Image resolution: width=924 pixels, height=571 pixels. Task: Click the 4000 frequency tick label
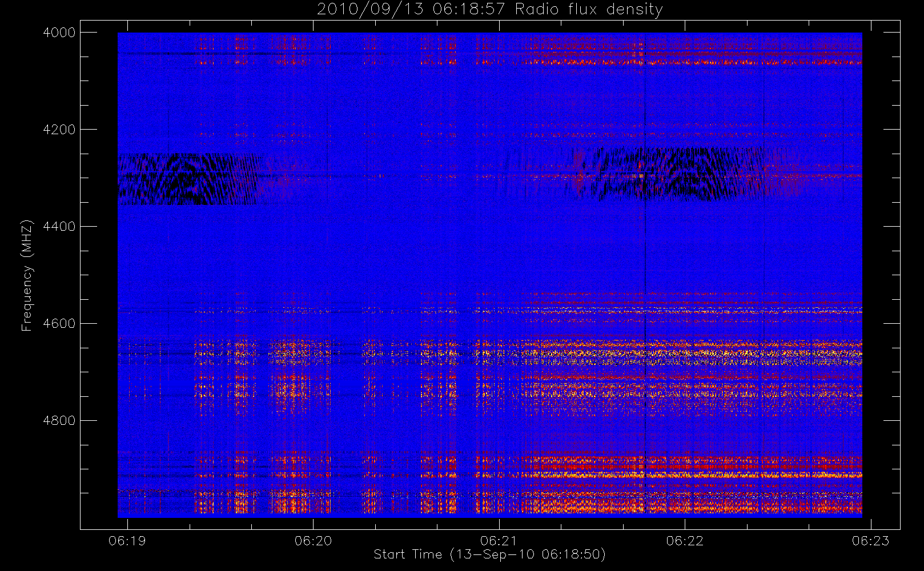pyautogui.click(x=59, y=33)
